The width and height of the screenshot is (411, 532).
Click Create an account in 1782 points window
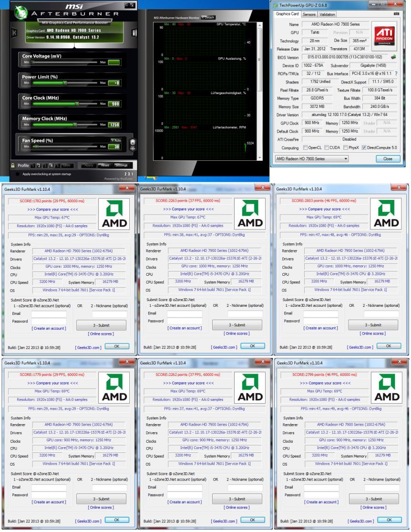(49, 328)
